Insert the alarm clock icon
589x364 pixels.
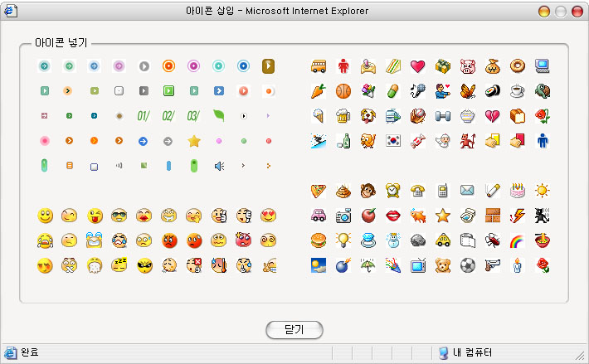393,192
